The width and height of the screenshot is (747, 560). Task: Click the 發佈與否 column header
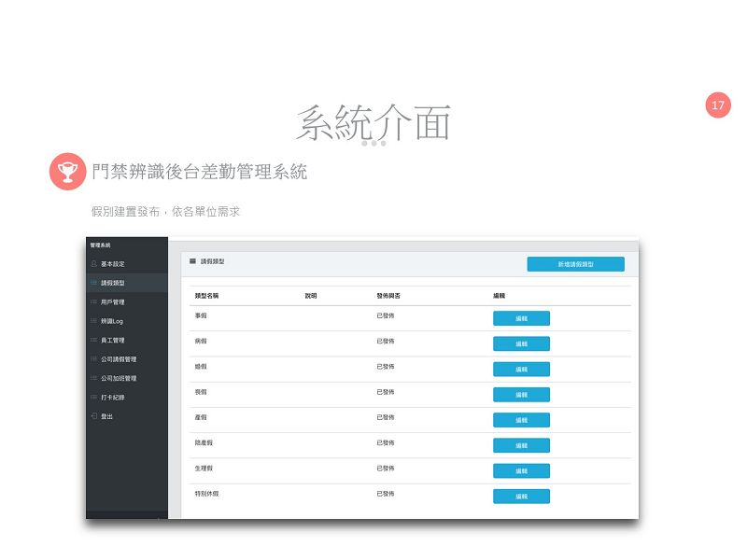click(x=388, y=296)
